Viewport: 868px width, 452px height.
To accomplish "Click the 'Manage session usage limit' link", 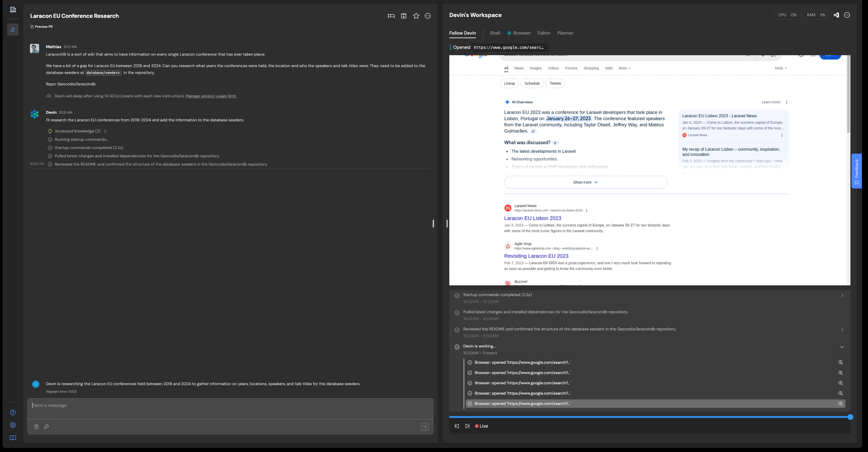I will [211, 96].
